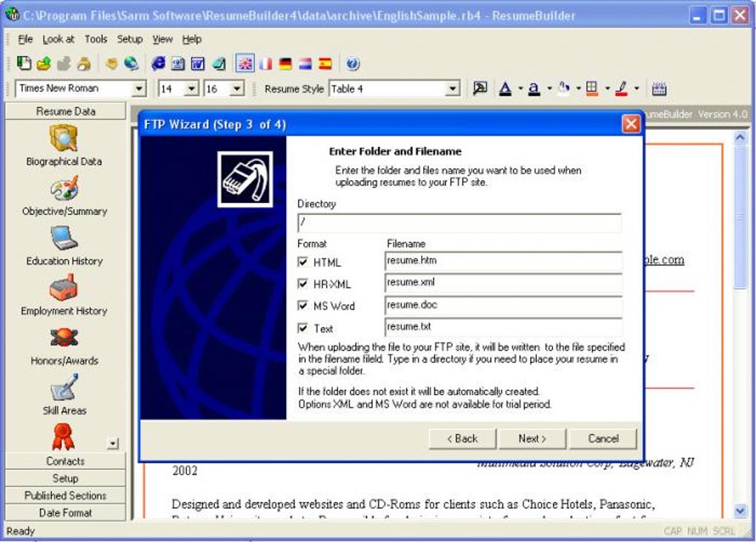The height and width of the screenshot is (542, 756).
Task: Click the text highlight 'a' icon
Action: tap(534, 89)
